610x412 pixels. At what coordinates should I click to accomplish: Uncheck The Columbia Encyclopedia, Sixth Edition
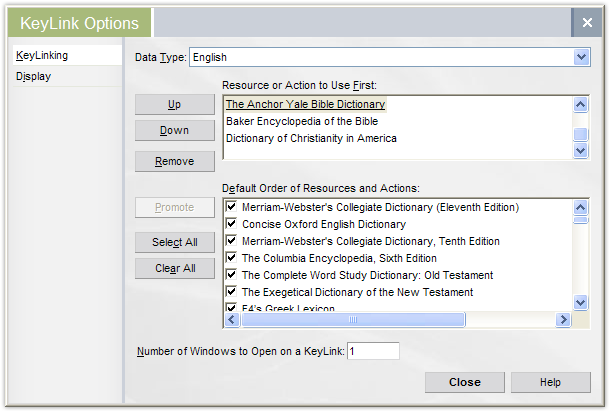231,257
